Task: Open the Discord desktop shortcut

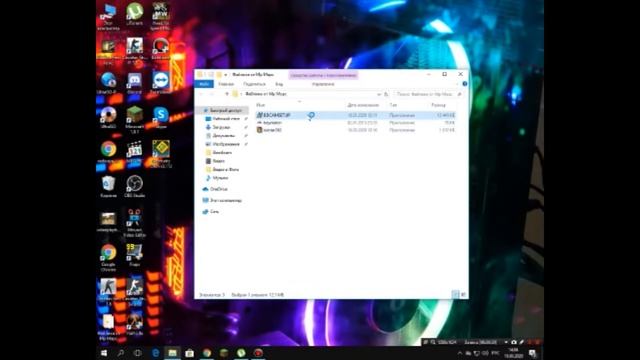Action: [134, 83]
